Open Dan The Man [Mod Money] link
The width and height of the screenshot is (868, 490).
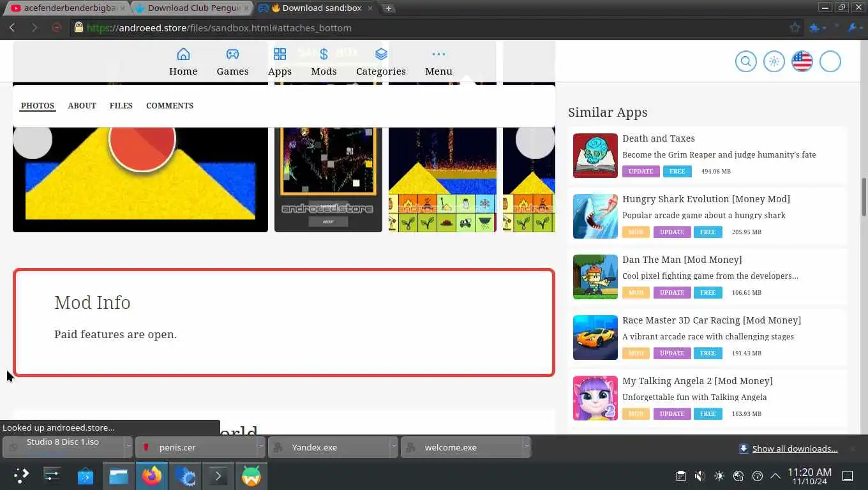click(682, 260)
